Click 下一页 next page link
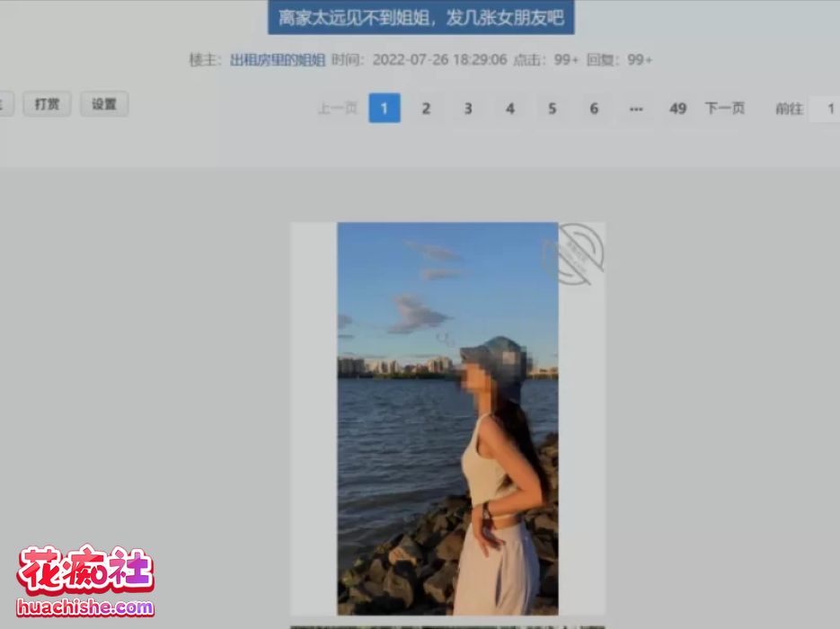Viewport: 840px width, 629px height. click(x=725, y=108)
